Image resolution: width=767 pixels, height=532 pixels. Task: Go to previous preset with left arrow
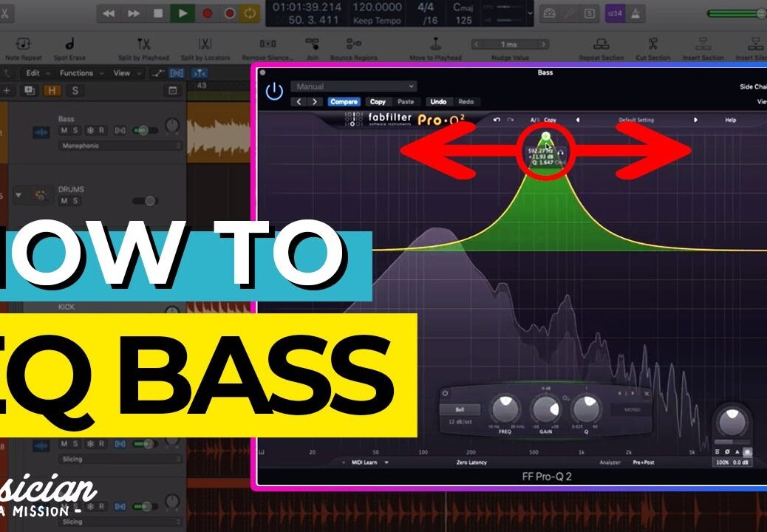pyautogui.click(x=299, y=102)
